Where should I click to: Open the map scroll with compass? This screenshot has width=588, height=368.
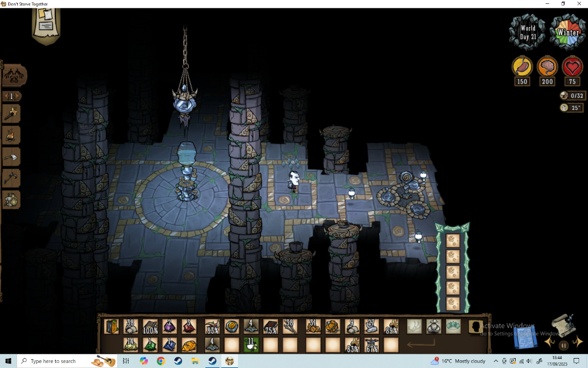click(564, 325)
